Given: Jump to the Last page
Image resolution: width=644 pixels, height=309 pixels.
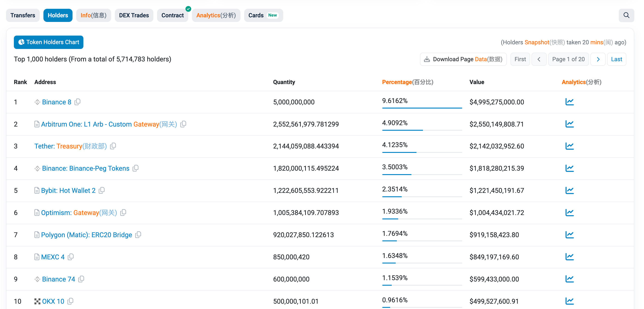Looking at the screenshot, I should tap(616, 59).
